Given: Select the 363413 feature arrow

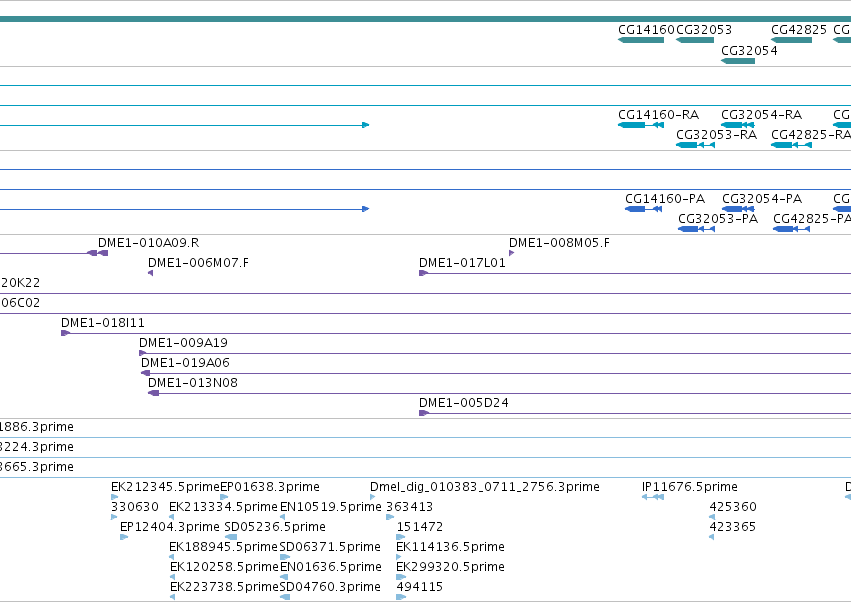Looking at the screenshot, I should tap(390, 517).
